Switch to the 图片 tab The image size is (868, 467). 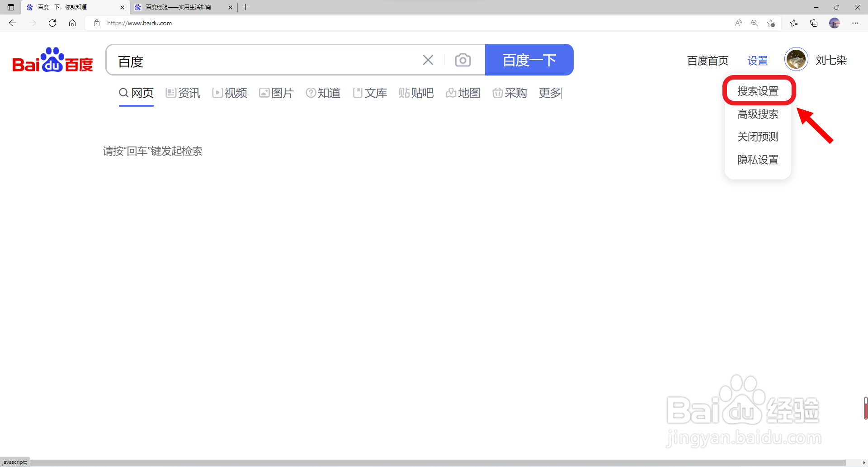coord(276,93)
